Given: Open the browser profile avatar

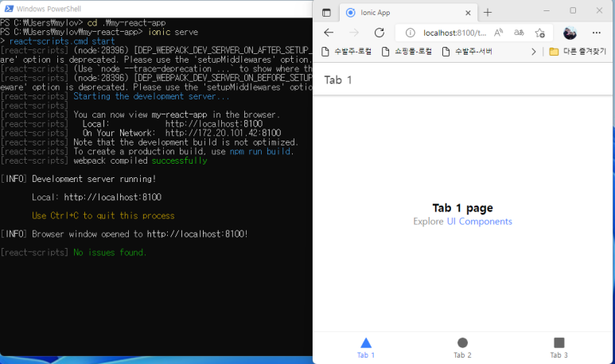Looking at the screenshot, I should coord(570,33).
